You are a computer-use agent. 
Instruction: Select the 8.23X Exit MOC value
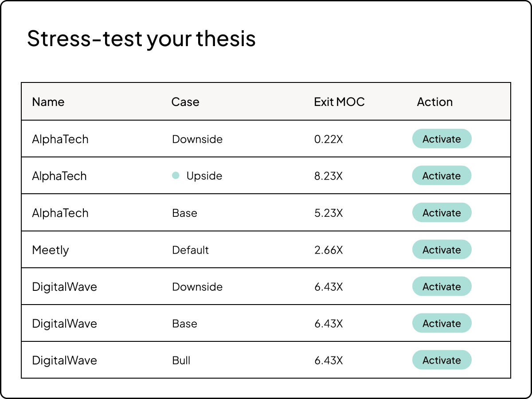tap(329, 176)
